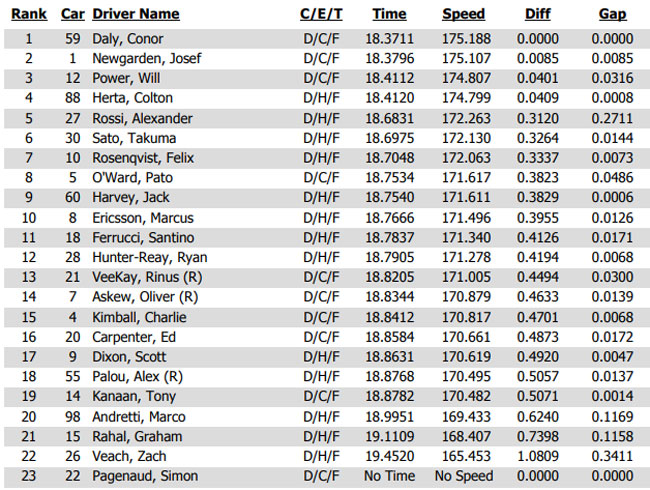Click the Gap column header
This screenshot has height=490, width=650.
pyautogui.click(x=612, y=14)
